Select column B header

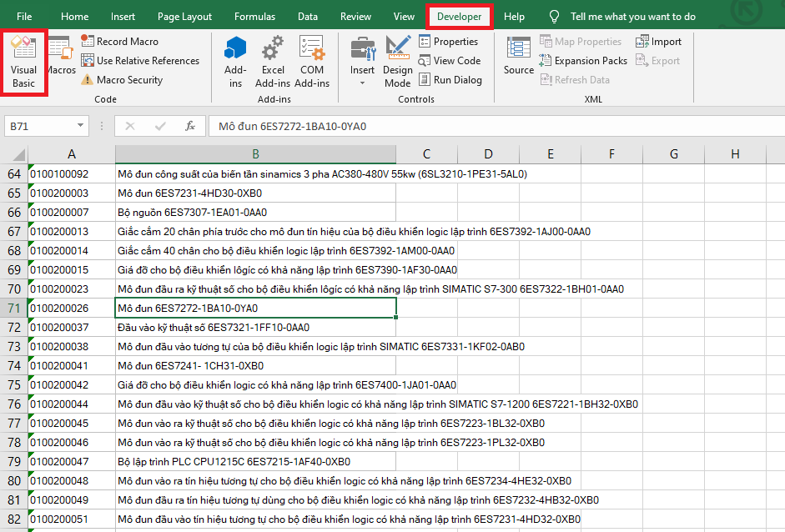[255, 154]
